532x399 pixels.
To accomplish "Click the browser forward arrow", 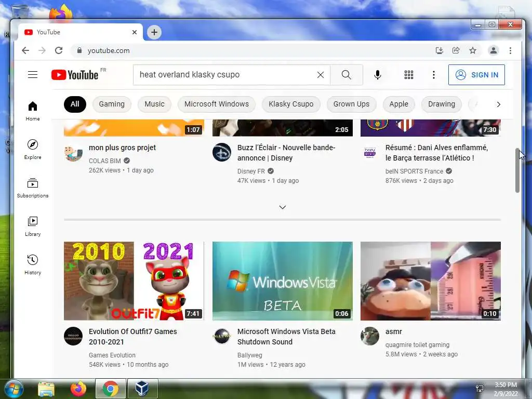I will pyautogui.click(x=42, y=50).
